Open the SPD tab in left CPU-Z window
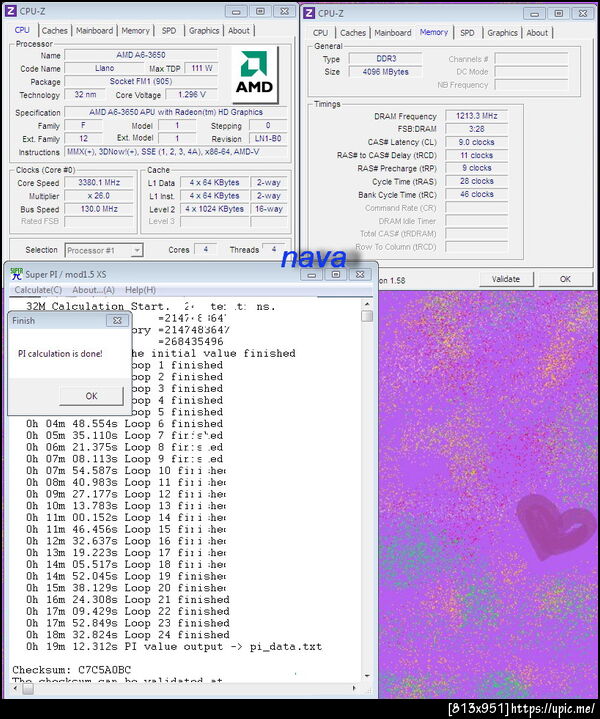The width and height of the screenshot is (600, 719). pyautogui.click(x=169, y=31)
